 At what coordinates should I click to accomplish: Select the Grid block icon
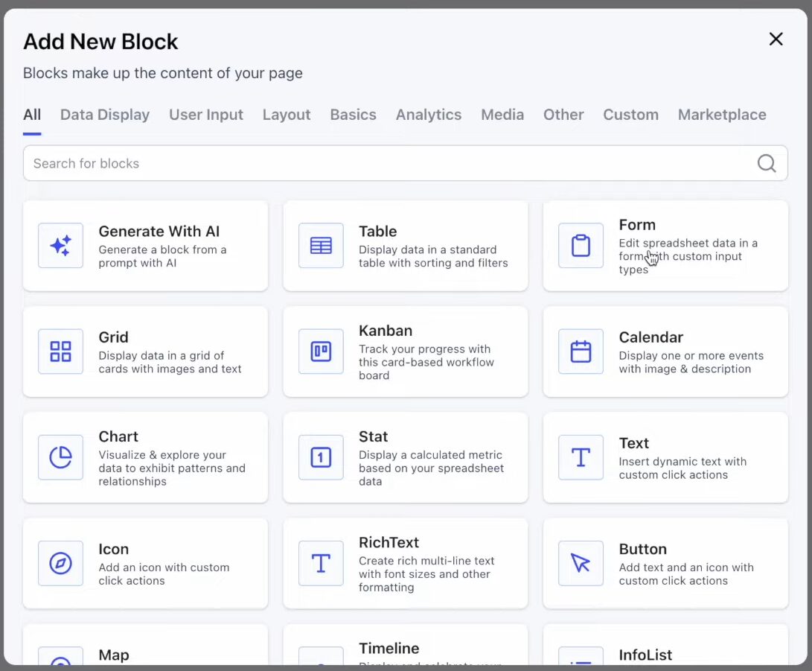(60, 352)
